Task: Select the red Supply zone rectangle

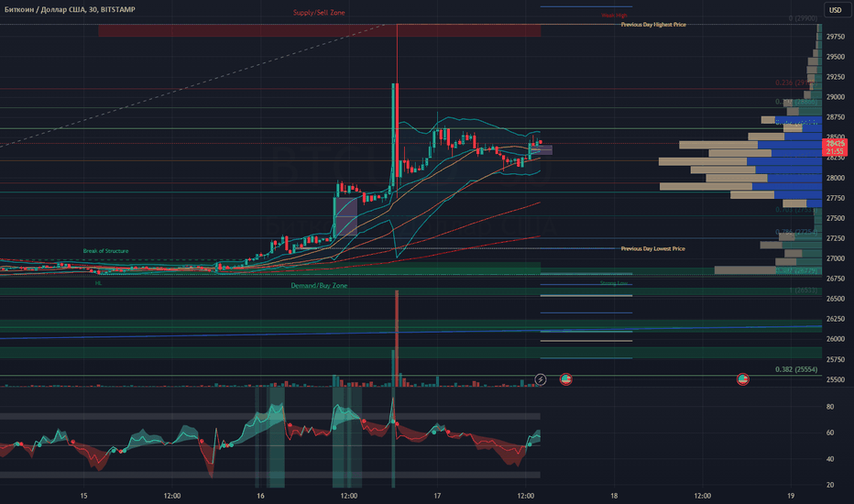Action: click(x=319, y=30)
